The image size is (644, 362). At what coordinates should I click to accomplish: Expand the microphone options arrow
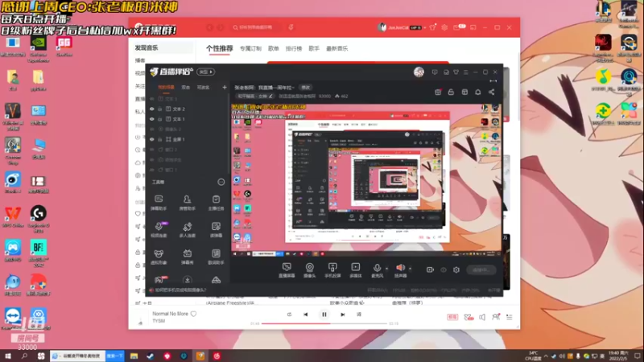tap(386, 269)
